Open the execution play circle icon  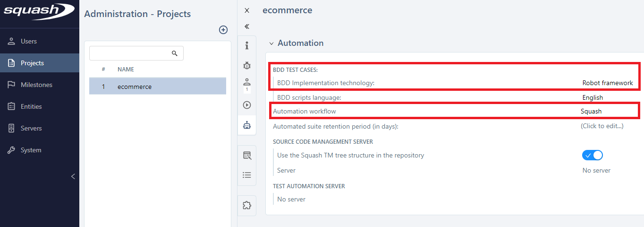tap(246, 105)
